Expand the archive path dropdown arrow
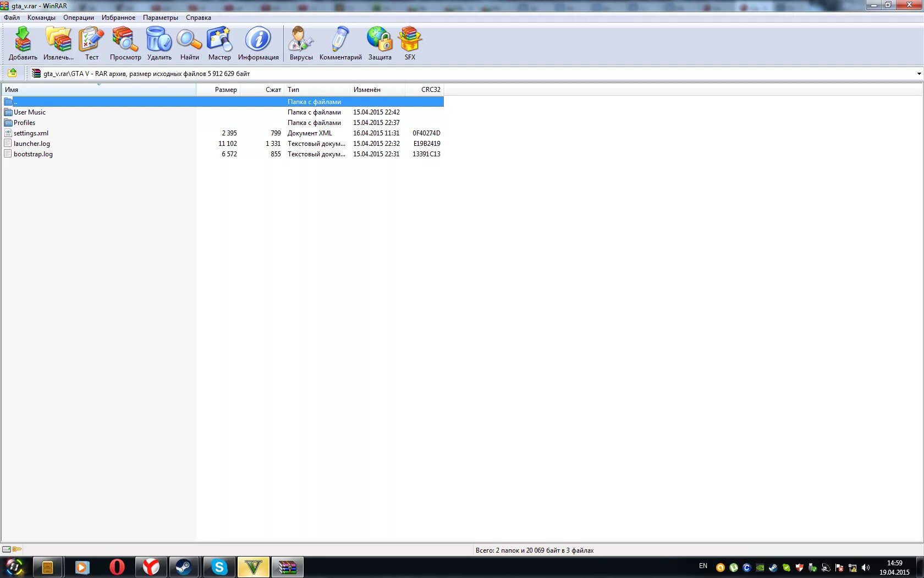The image size is (924, 578). point(919,74)
